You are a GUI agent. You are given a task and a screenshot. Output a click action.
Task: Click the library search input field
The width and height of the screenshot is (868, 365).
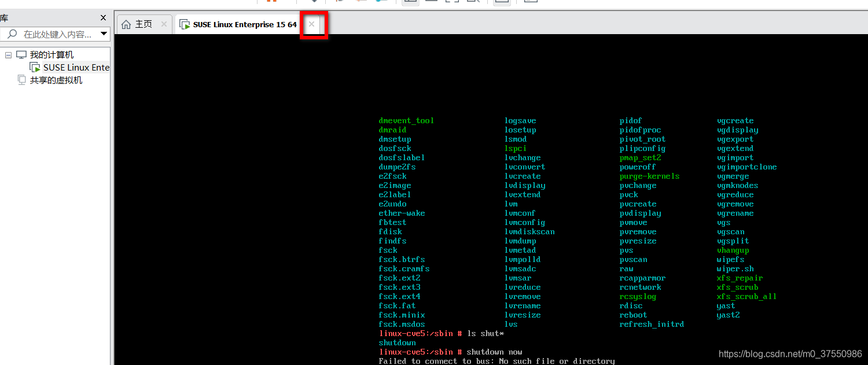tap(57, 34)
